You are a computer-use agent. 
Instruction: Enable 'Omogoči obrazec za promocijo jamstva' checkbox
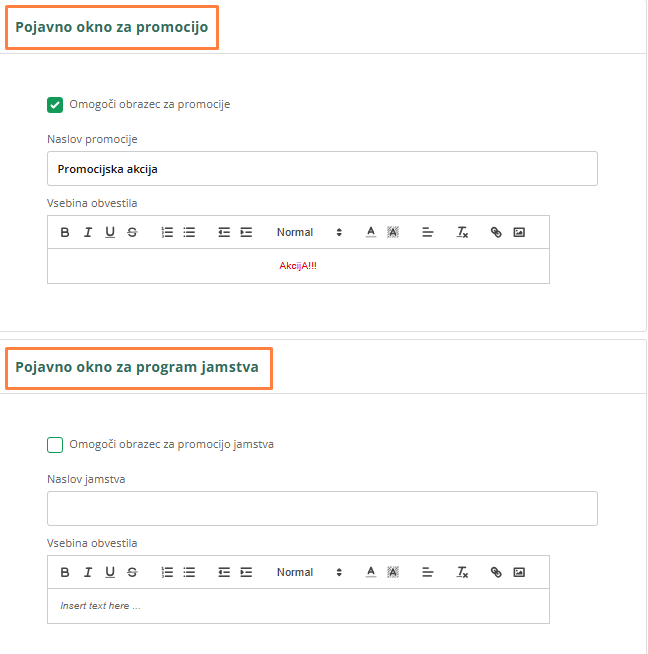[x=55, y=444]
